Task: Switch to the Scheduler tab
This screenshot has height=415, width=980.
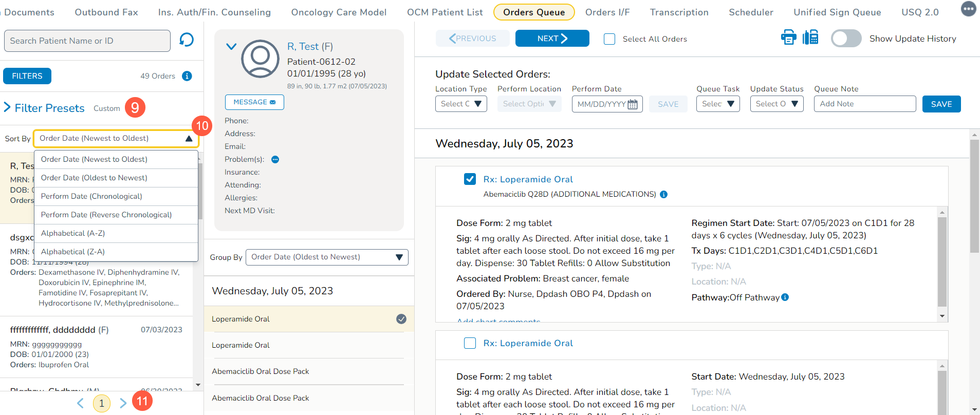Action: (x=751, y=12)
